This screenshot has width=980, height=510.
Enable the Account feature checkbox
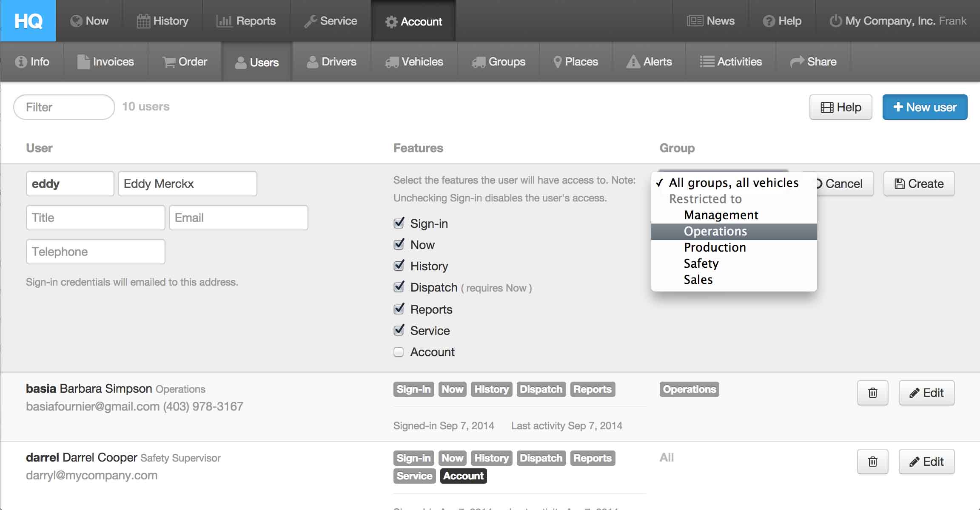pos(399,352)
